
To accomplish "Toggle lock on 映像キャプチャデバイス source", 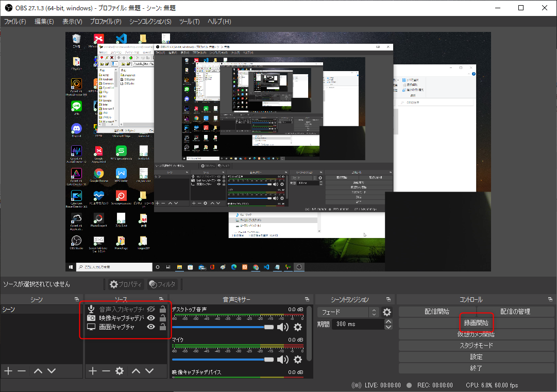I will click(x=163, y=318).
